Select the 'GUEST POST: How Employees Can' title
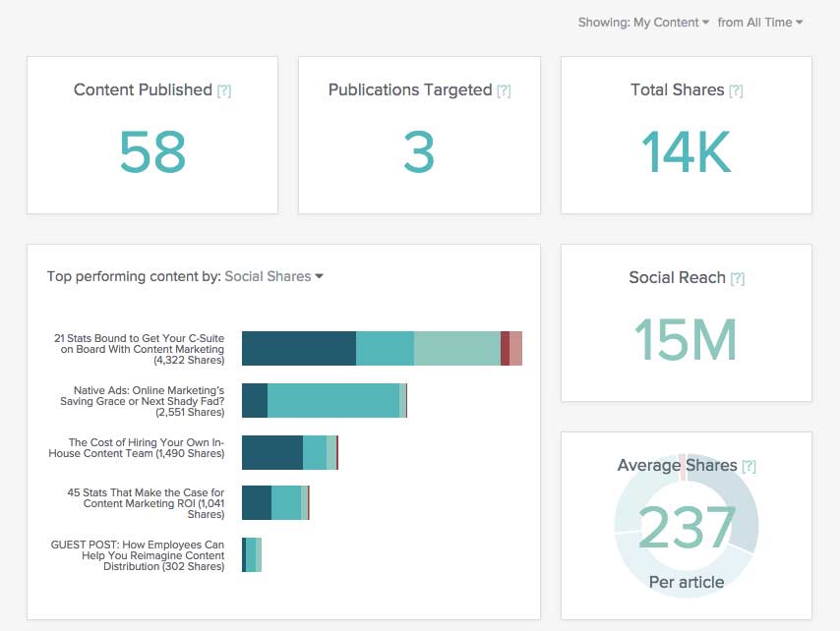This screenshot has height=631, width=840. tap(137, 555)
